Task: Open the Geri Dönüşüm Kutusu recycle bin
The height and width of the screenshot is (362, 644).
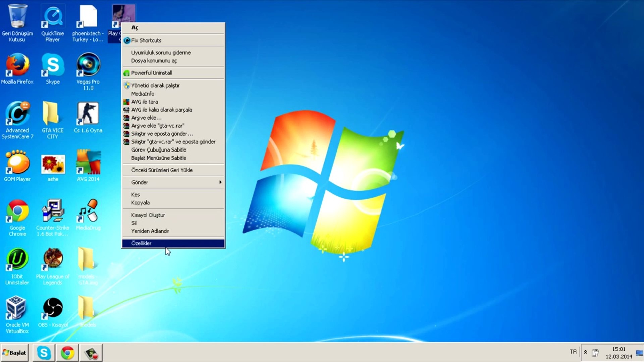Action: point(17,17)
